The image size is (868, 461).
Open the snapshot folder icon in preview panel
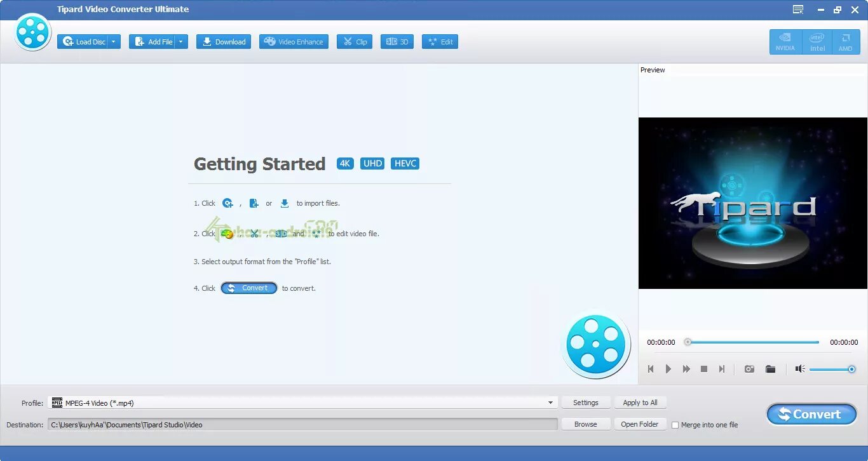[x=770, y=368]
